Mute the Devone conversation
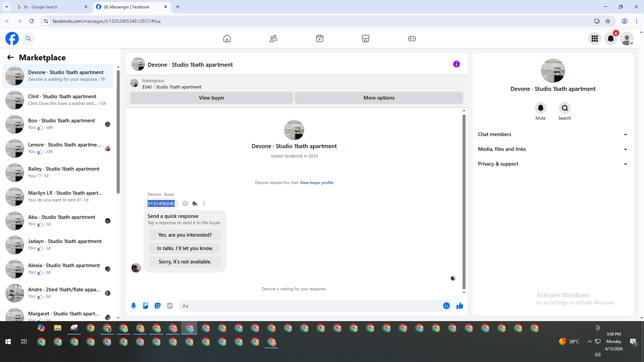Screen dimensions: 644x362 541,108
